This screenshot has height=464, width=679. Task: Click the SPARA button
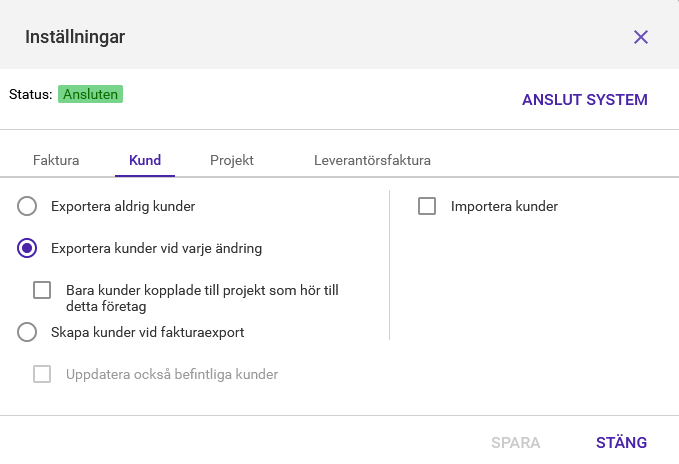coord(515,443)
